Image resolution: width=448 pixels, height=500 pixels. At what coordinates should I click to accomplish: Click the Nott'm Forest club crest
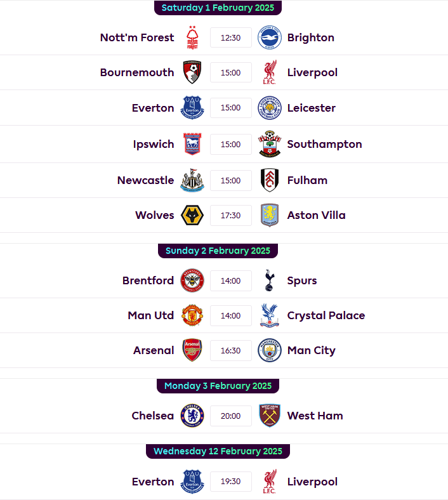pos(192,37)
